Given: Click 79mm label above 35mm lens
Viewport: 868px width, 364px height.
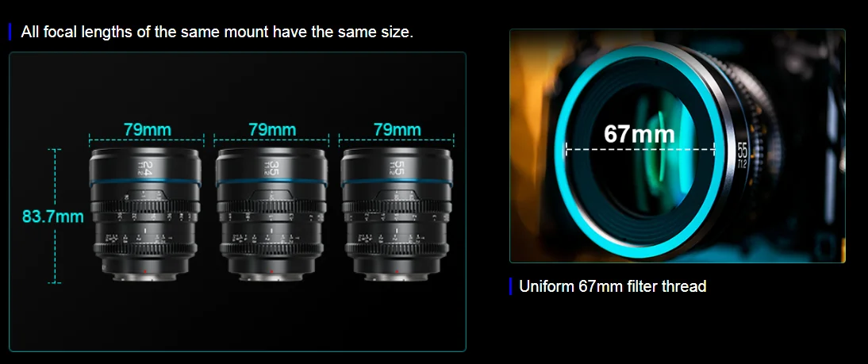Looking at the screenshot, I should pos(272,130).
